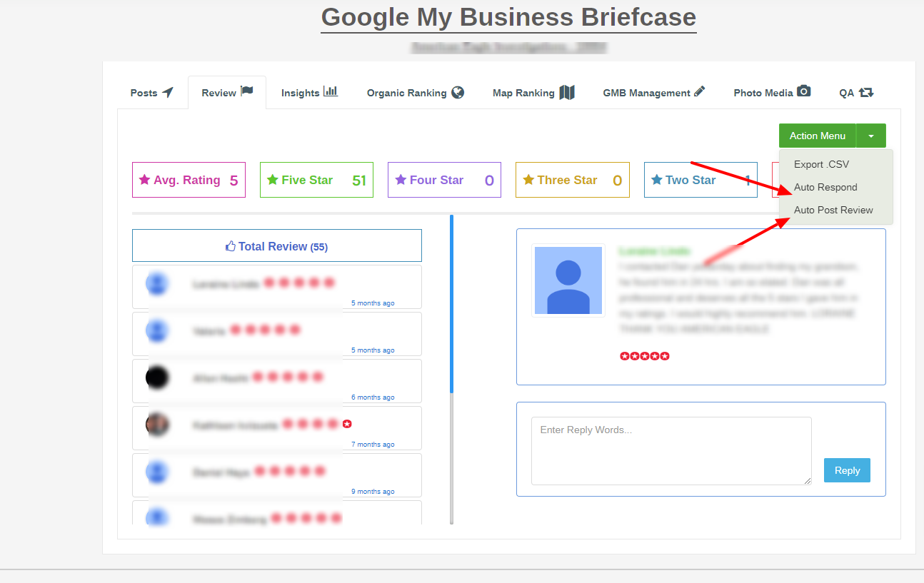Click the bar chart icon on Insights
The width and height of the screenshot is (924, 583).
[x=331, y=91]
